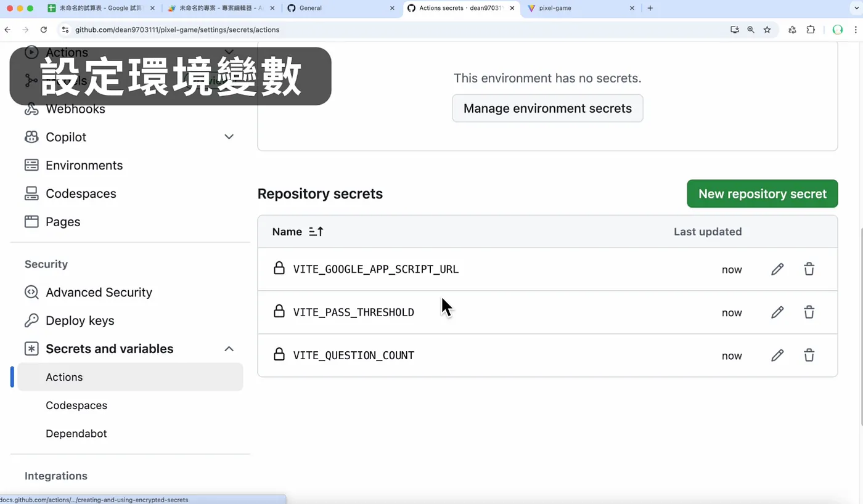Open the extensions puzzle icon
Viewport: 863px width, 504px height.
tap(811, 30)
